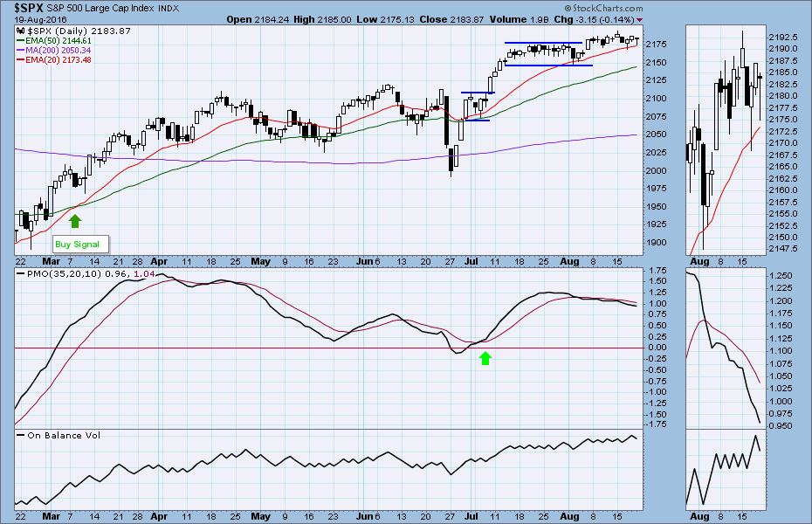The width and height of the screenshot is (812, 524).
Task: Click the Buy Signal label box
Action: coord(77,245)
